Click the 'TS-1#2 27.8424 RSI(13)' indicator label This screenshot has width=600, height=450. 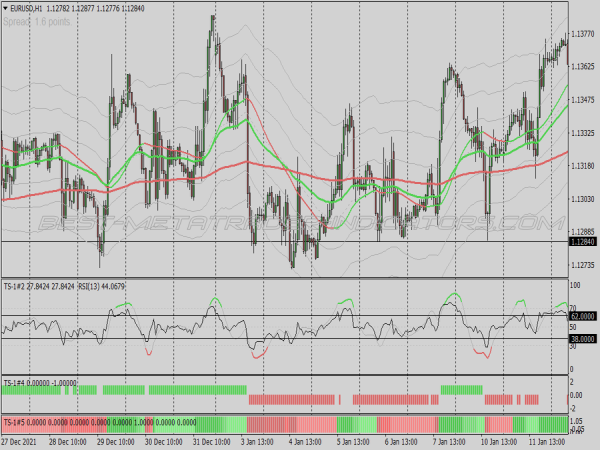click(x=64, y=286)
